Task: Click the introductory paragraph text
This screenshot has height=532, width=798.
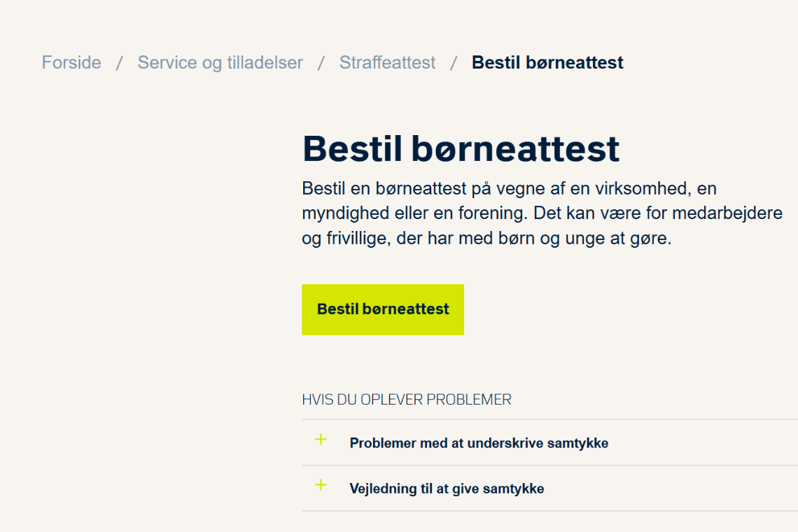Action: pyautogui.click(x=490, y=213)
